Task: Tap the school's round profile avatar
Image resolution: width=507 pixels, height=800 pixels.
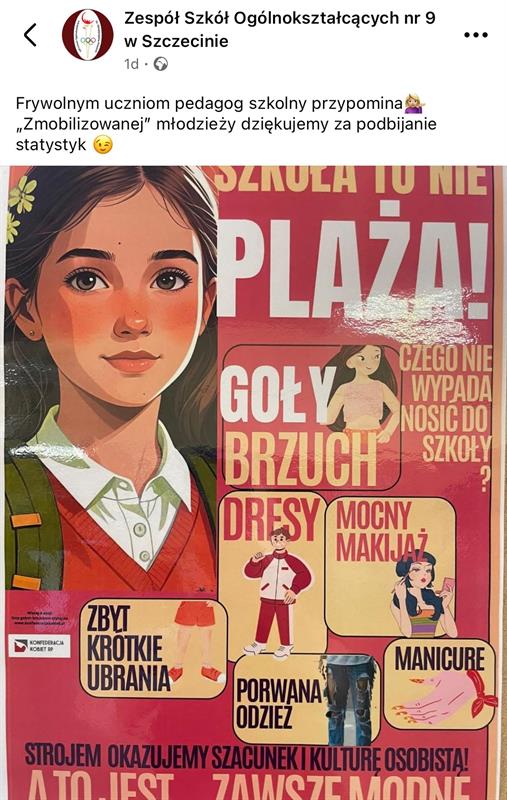Action: tap(88, 35)
